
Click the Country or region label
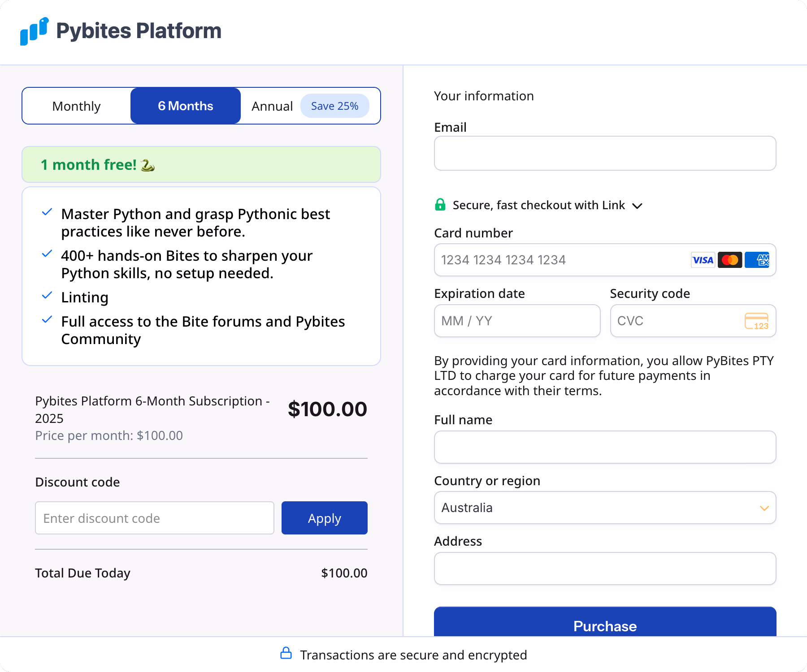click(x=487, y=481)
